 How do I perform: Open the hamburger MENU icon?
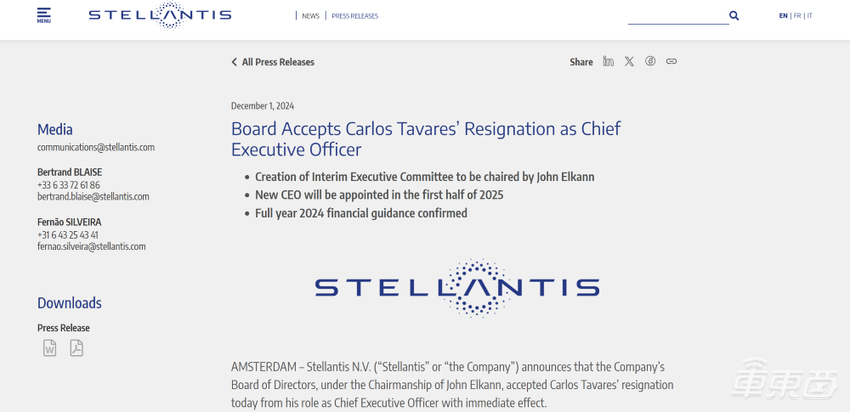point(43,15)
